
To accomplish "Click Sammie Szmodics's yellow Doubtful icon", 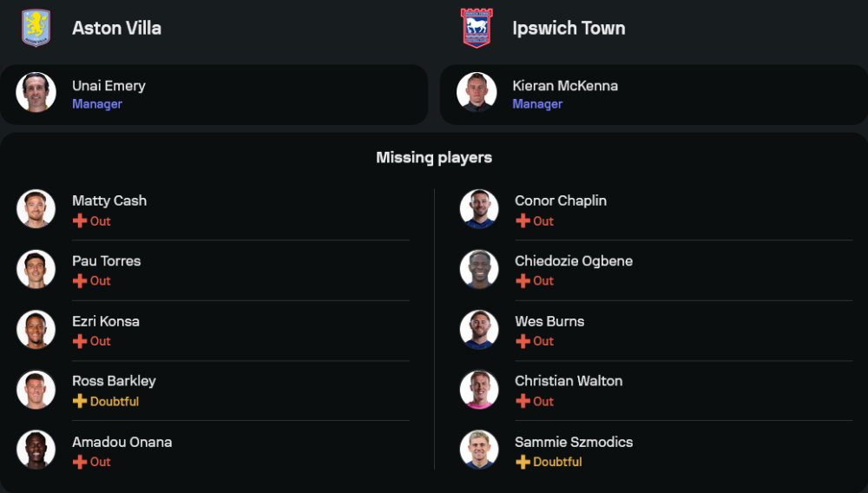I will pyautogui.click(x=523, y=462).
